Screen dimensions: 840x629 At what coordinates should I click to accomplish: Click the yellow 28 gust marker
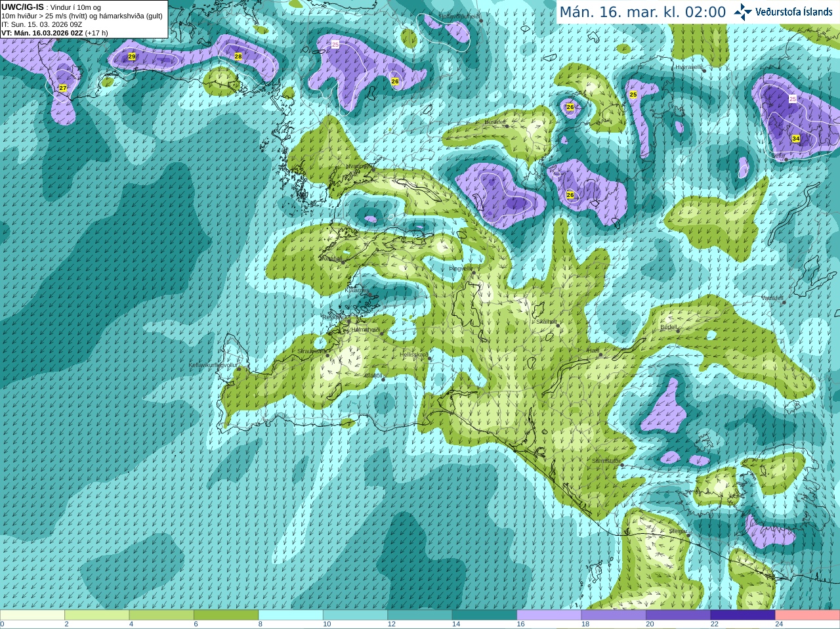click(x=238, y=56)
